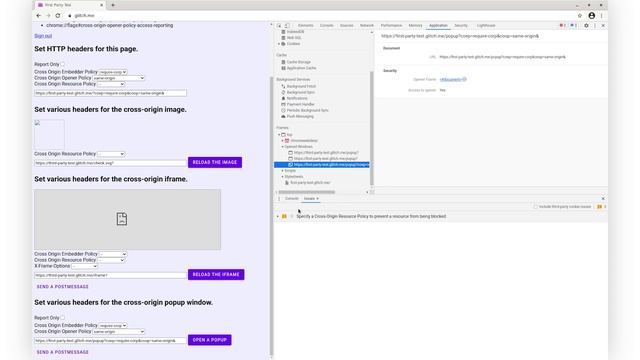Viewport: 640px width, 360px height.
Task: Toggle Report Only checkbox for popup window
Action: point(62,318)
